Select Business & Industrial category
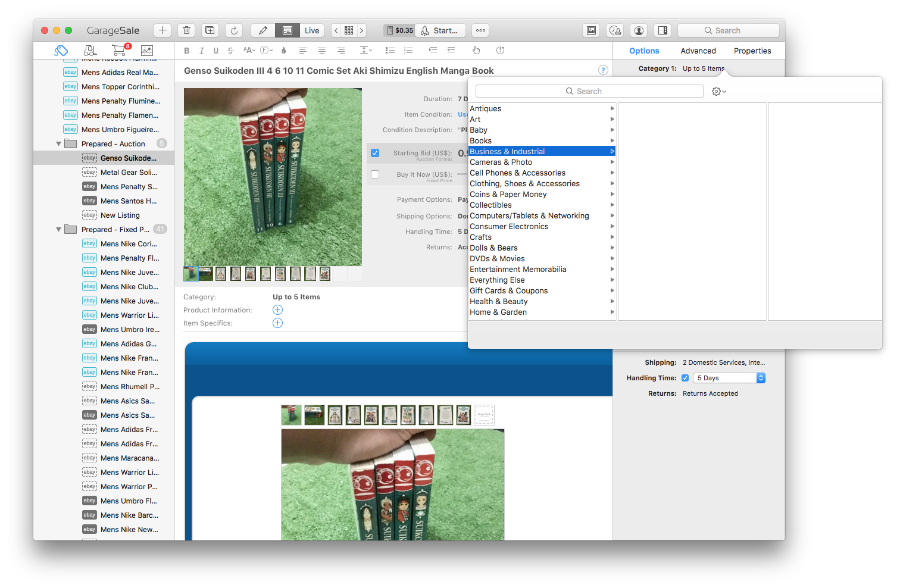900x588 pixels. point(542,152)
